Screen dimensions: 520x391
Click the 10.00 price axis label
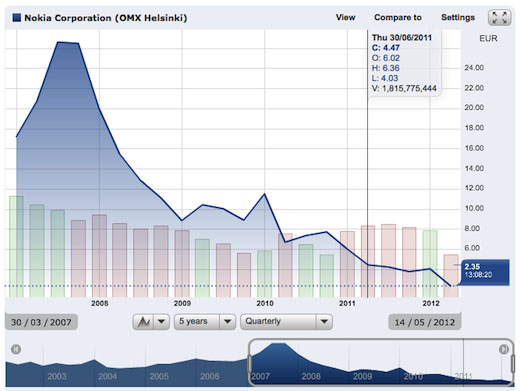(474, 208)
